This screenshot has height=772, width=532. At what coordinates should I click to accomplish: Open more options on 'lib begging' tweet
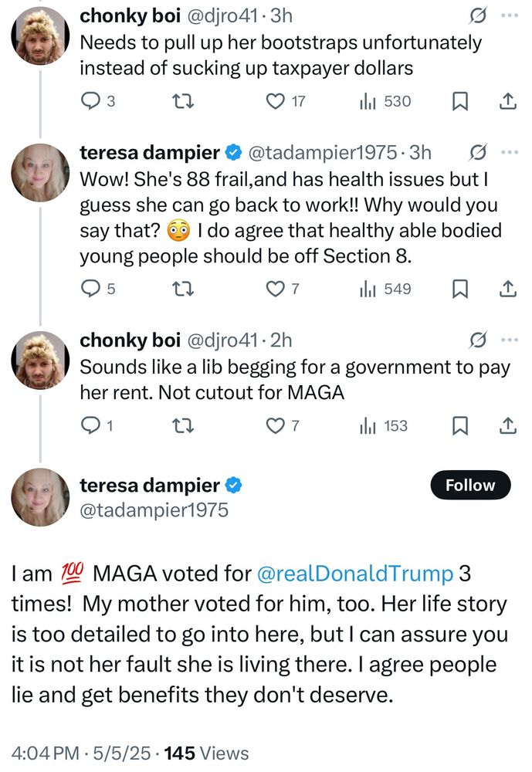coord(507,340)
